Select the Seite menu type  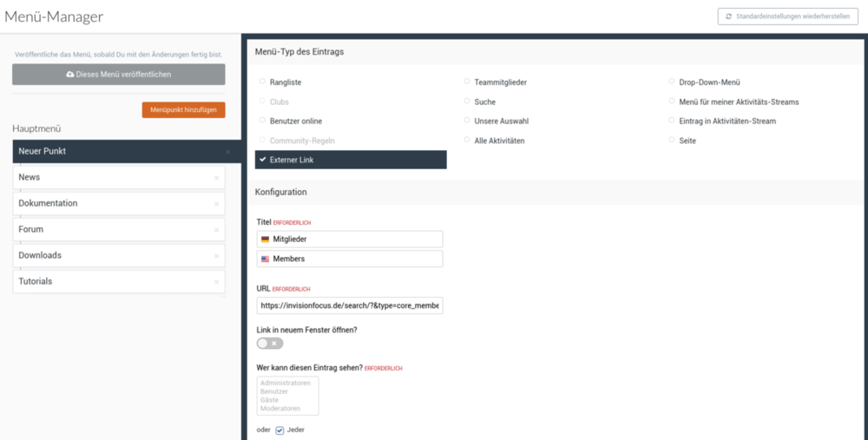point(672,141)
